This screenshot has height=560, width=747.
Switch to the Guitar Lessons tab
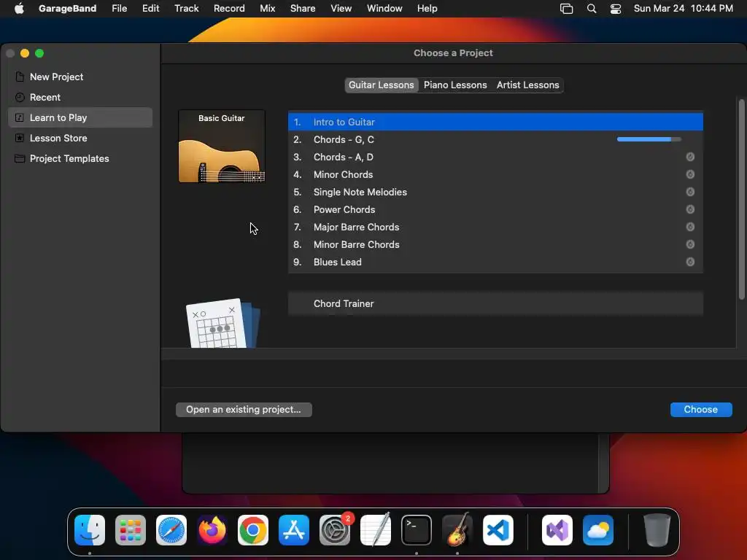[381, 85]
